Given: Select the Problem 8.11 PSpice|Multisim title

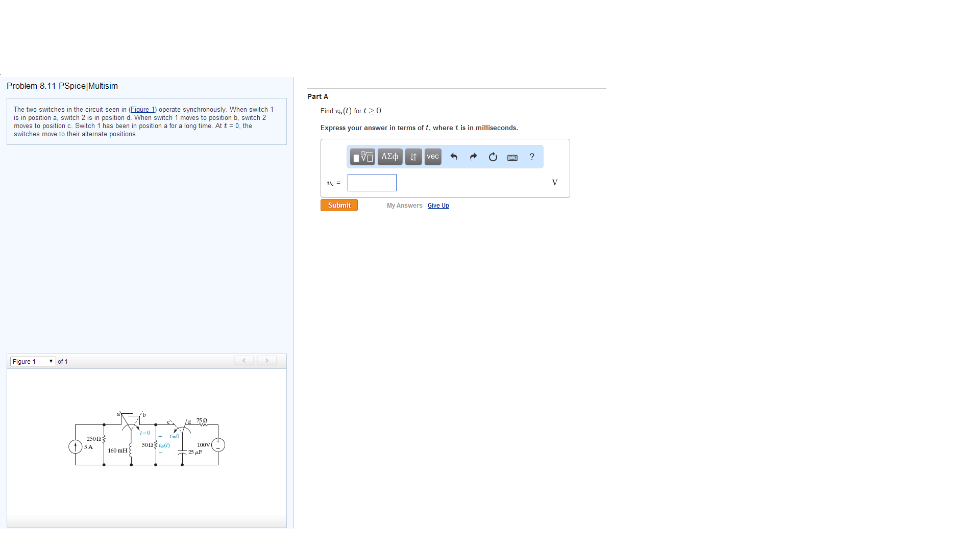Looking at the screenshot, I should 62,86.
